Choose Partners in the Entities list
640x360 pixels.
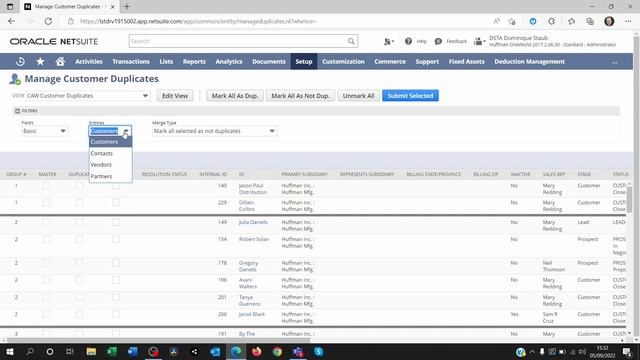pos(111,176)
